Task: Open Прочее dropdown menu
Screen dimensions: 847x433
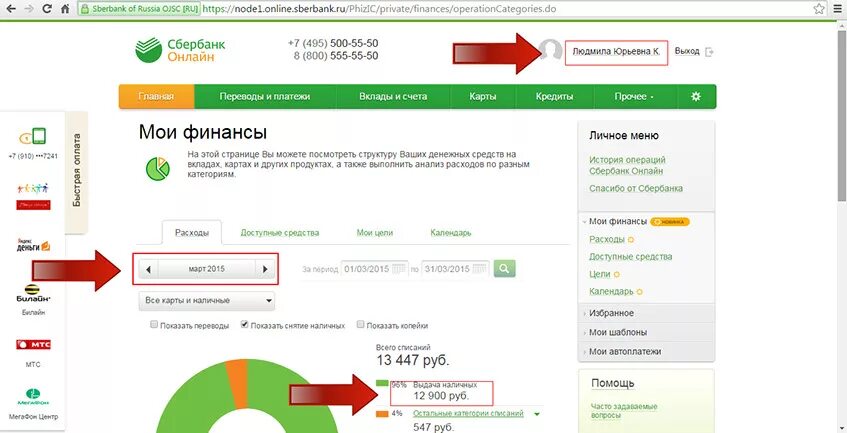Action: [x=634, y=97]
